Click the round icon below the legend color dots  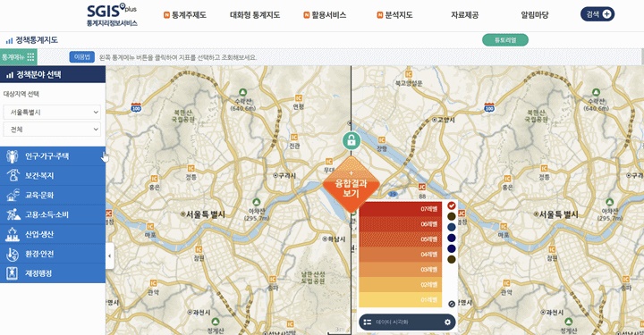[x=452, y=304]
